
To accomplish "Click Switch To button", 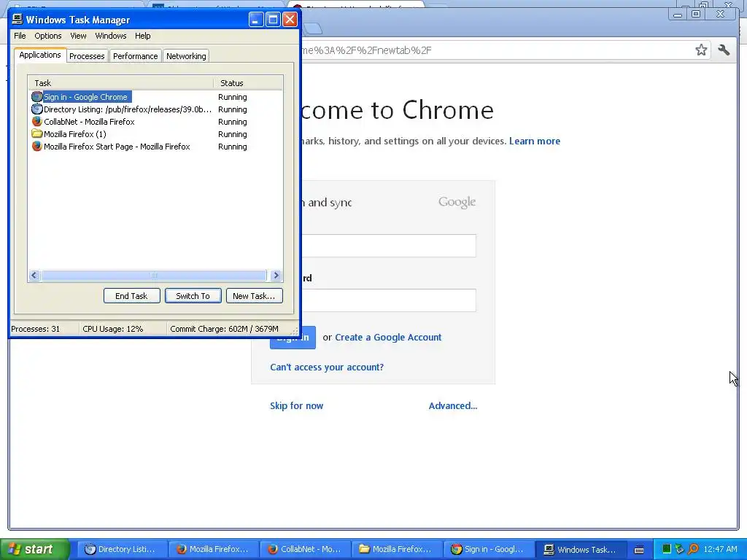I will pos(193,296).
